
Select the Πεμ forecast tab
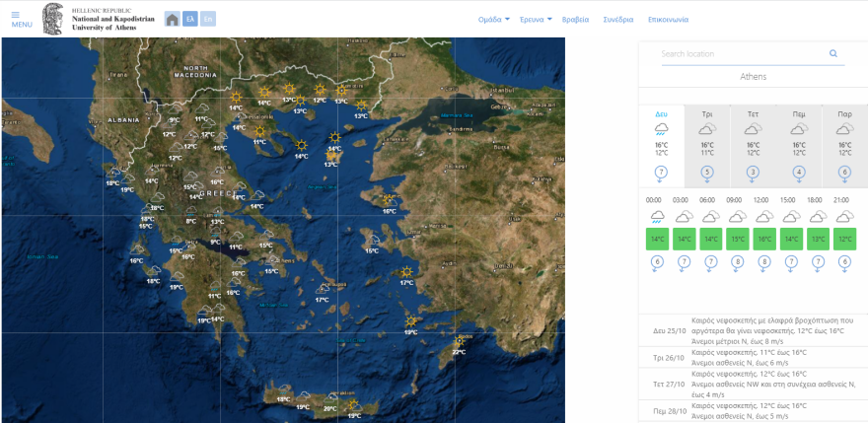(x=799, y=146)
